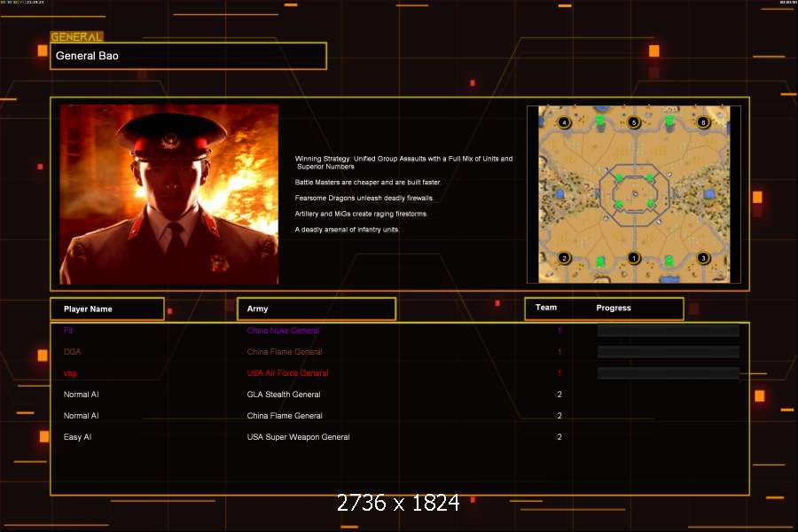Image resolution: width=798 pixels, height=532 pixels.
Task: Select the Normal AI row with GLA Stealth General
Action: point(400,395)
